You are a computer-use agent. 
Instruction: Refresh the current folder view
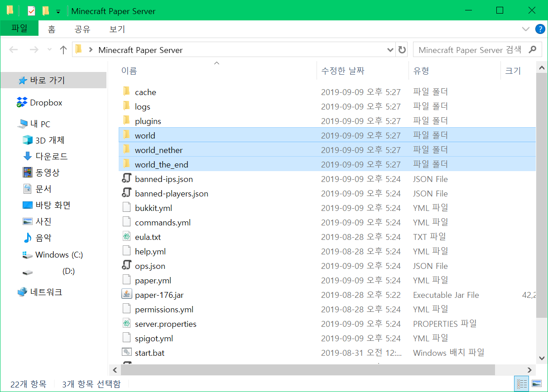[402, 50]
